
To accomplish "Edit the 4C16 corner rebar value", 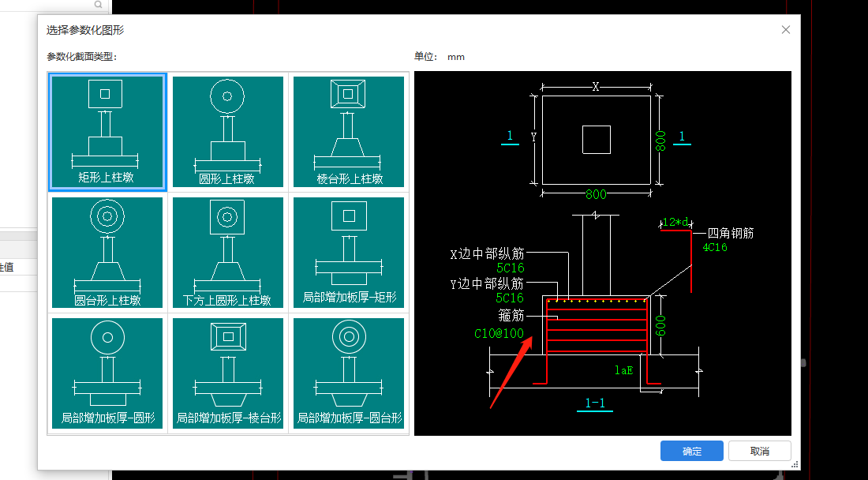I will (x=715, y=247).
